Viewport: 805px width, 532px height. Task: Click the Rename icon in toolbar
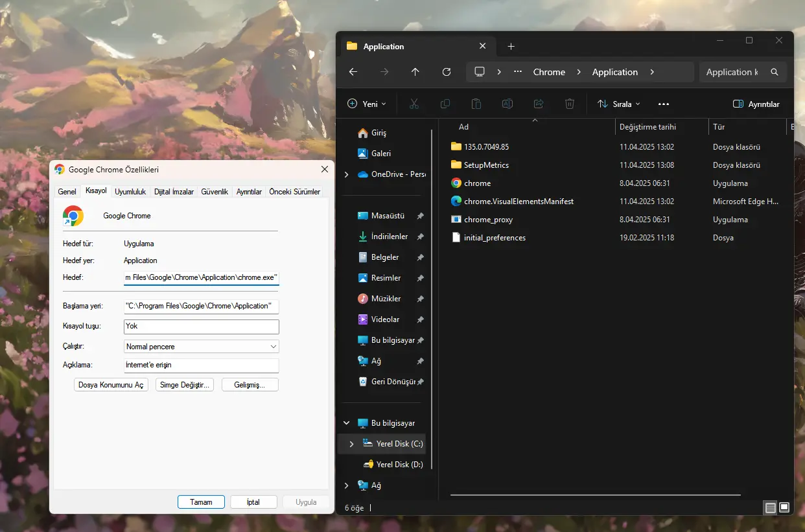pyautogui.click(x=507, y=104)
